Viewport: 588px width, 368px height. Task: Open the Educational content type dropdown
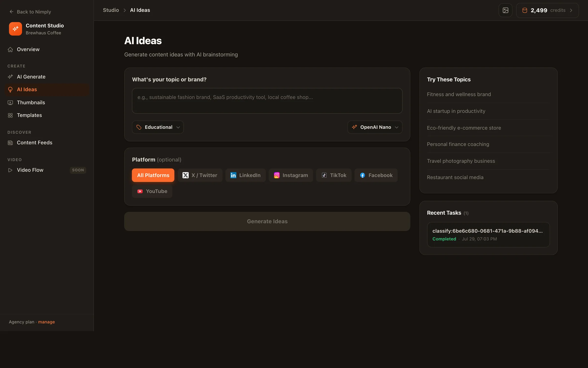158,127
